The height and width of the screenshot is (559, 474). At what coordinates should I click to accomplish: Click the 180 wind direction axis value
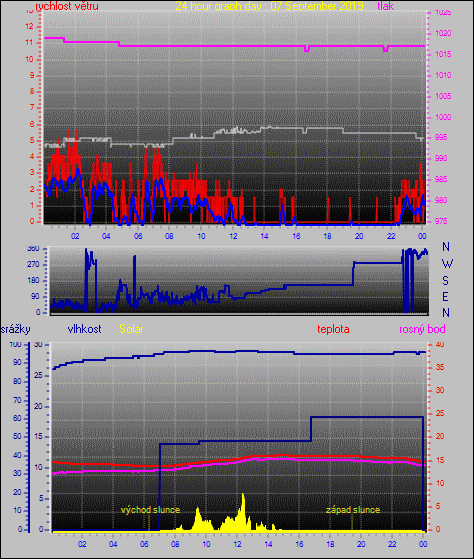(33, 281)
